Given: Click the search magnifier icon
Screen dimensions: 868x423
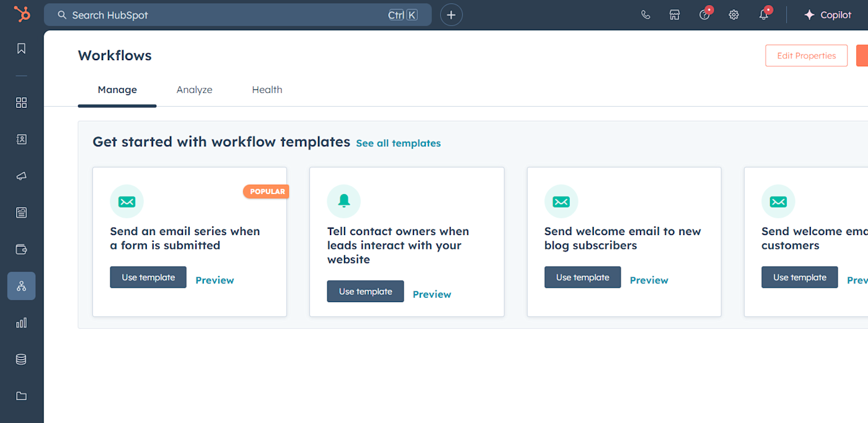Looking at the screenshot, I should [62, 15].
